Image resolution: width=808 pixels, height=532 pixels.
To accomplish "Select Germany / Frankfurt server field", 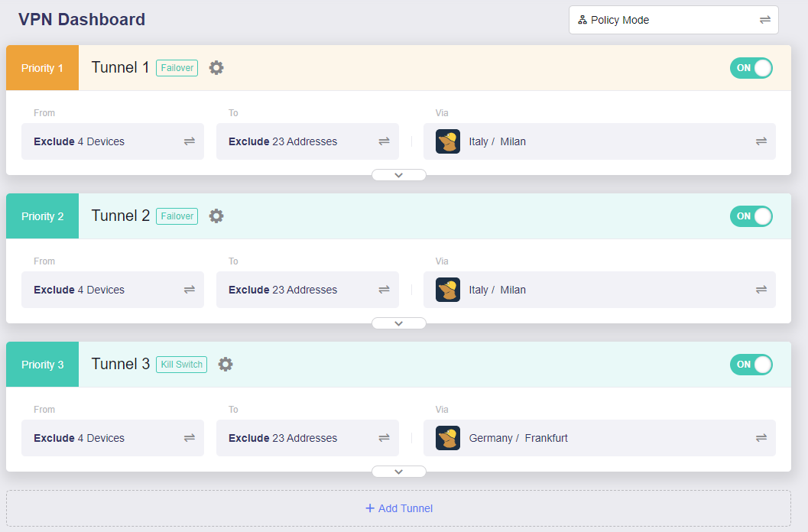I will click(596, 438).
